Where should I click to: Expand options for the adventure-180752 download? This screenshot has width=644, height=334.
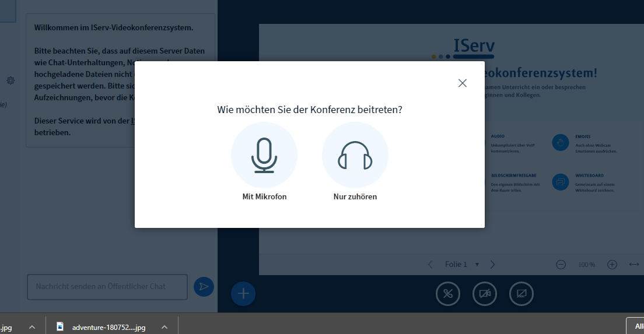164,327
